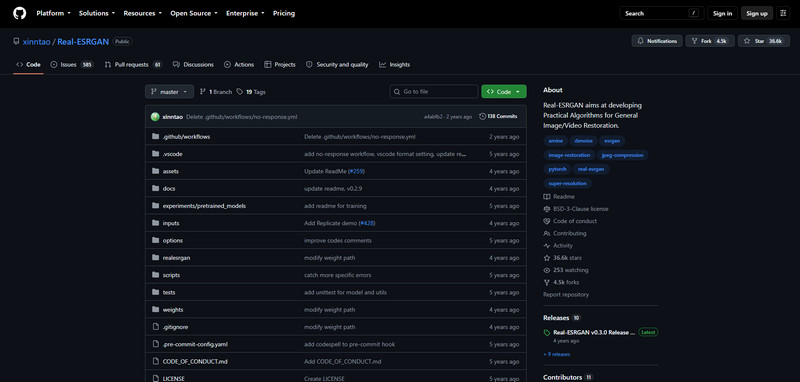Expand the Solutions menu
This screenshot has width=800, height=382.
[x=96, y=13]
